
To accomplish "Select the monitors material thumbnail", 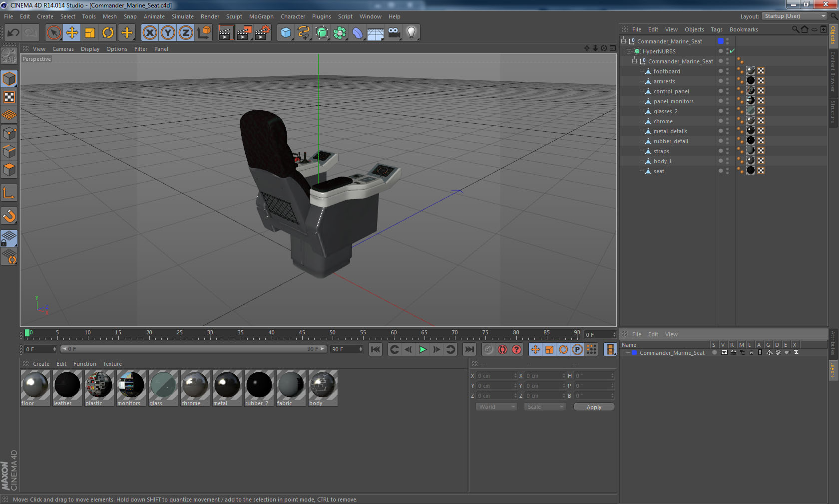I will click(x=131, y=388).
